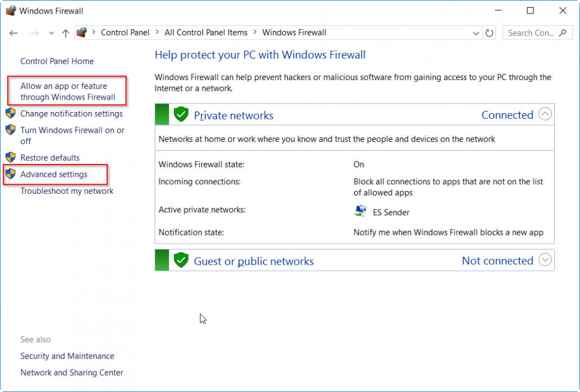Navigate to Control Panel breadcrumb

tap(125, 33)
